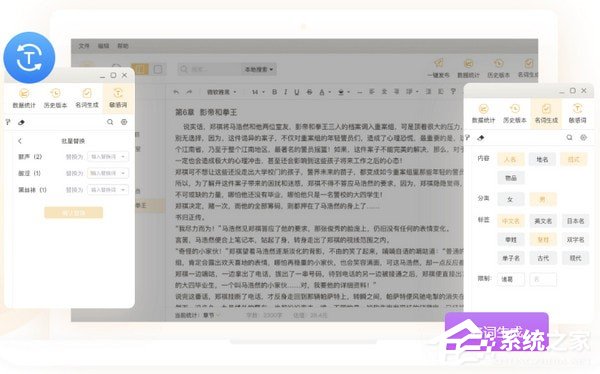Viewport: 600px width, 374px height.
Task: Open 历史版本 tab in the left floating panel
Action: point(55,98)
